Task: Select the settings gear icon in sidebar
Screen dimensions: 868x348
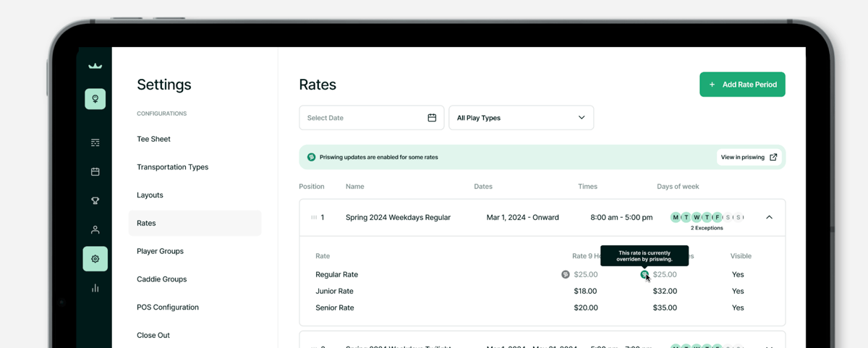Action: [x=95, y=259]
